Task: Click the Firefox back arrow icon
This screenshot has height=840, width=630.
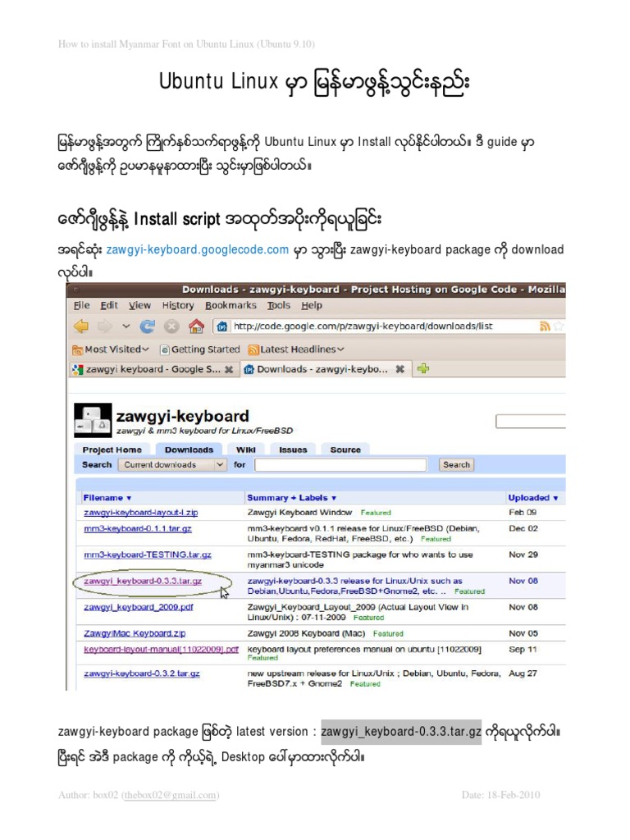Action: [x=81, y=326]
